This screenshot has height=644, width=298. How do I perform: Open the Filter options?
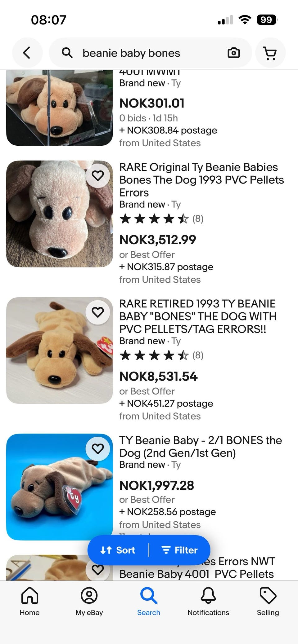pos(180,550)
